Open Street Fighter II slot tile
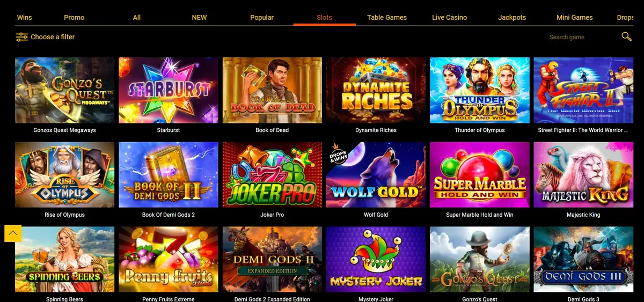 pos(583,90)
